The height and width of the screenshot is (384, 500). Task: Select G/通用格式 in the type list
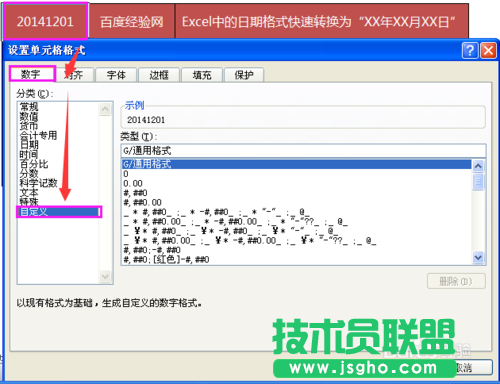[296, 164]
